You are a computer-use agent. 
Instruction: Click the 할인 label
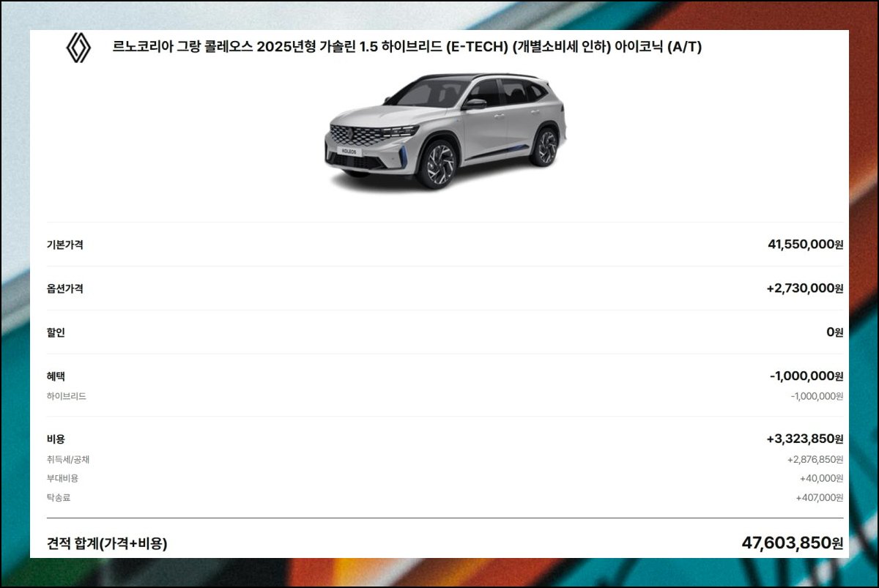pyautogui.click(x=56, y=332)
